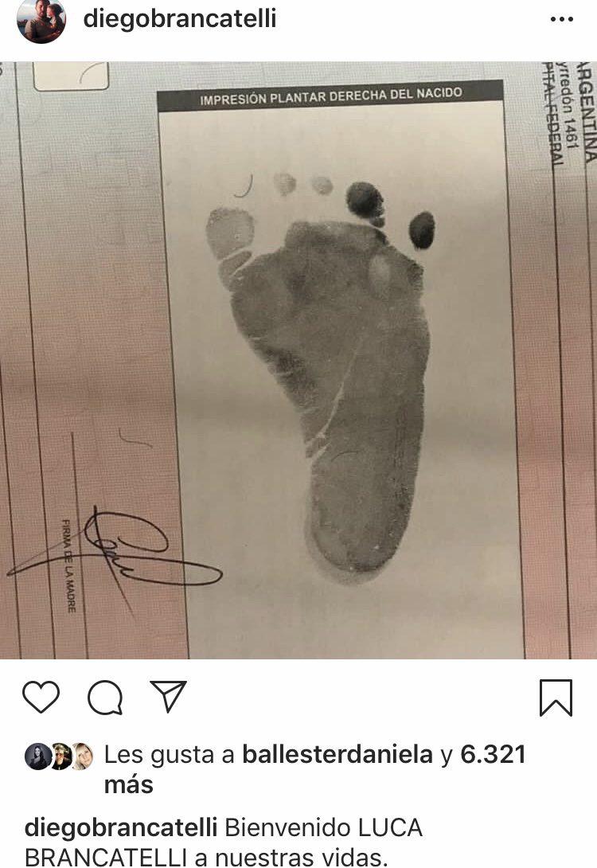Screen dimensions: 597x868
Task: Share post via paper plane icon
Action: (x=169, y=696)
